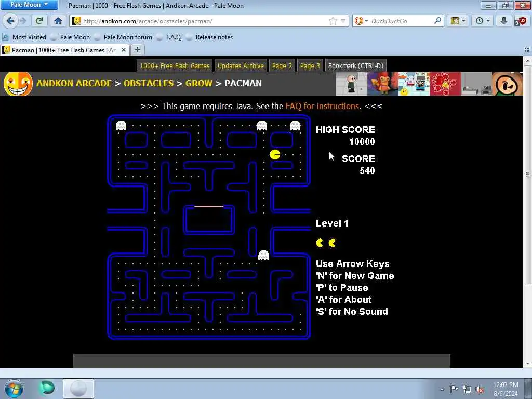This screenshot has height=399, width=532.
Task: Click the muted volume speaker tray icon
Action: coord(480,390)
